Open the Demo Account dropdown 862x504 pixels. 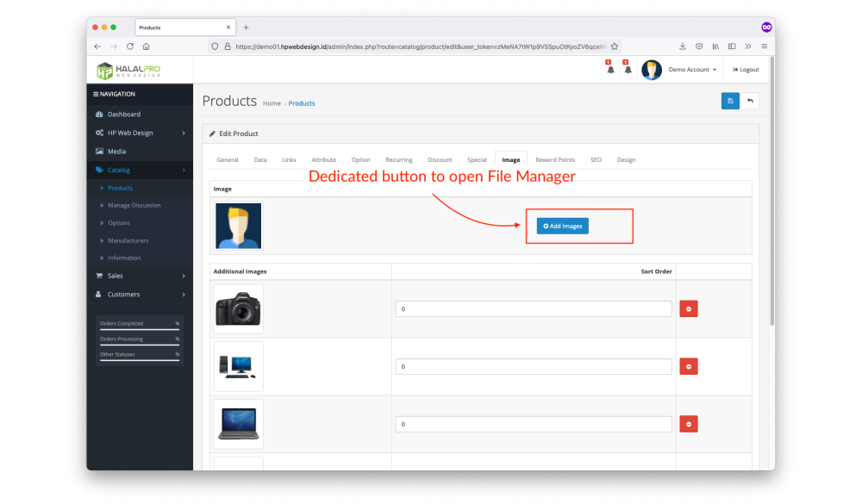click(691, 70)
